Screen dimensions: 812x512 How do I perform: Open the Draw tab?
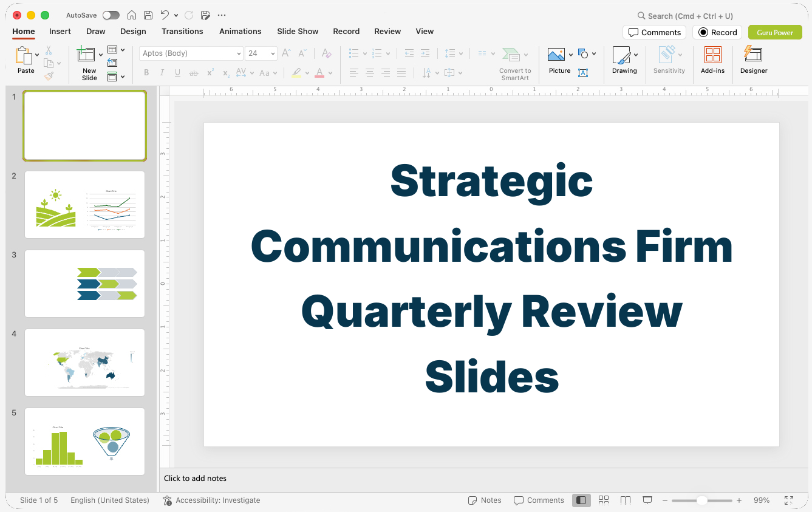96,32
